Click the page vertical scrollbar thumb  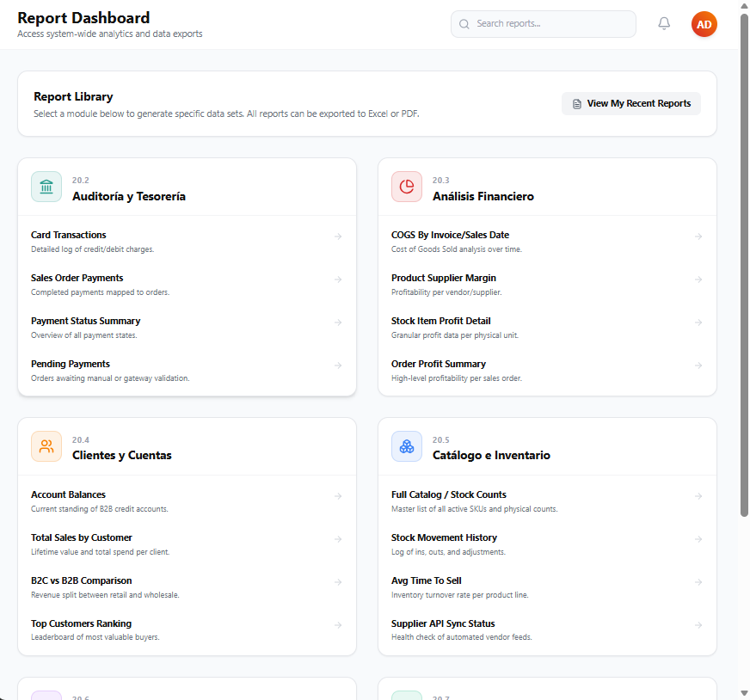744,265
